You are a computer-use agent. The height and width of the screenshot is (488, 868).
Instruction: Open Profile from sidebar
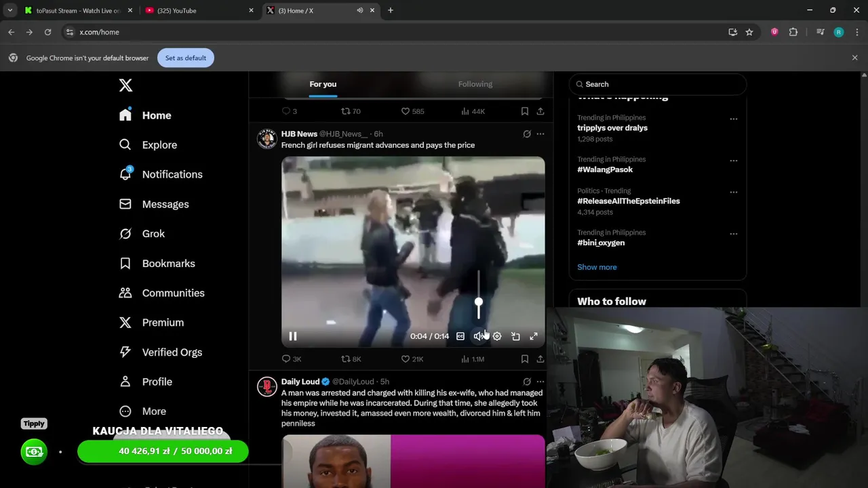coord(146,382)
